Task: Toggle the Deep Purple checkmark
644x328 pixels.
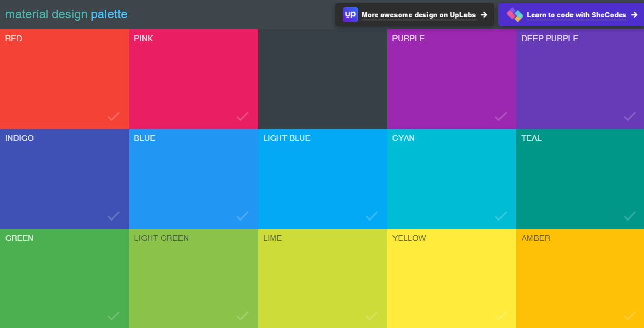Action: point(629,116)
